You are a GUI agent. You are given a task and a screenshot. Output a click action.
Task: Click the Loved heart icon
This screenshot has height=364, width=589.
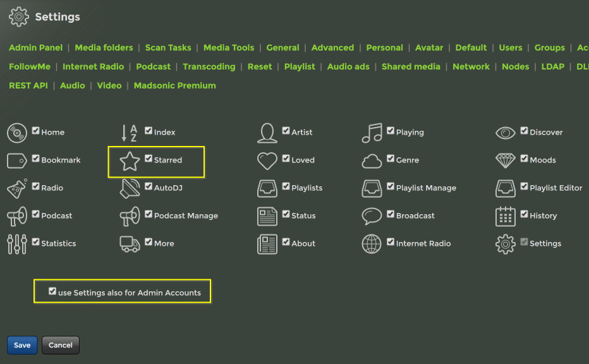click(267, 161)
